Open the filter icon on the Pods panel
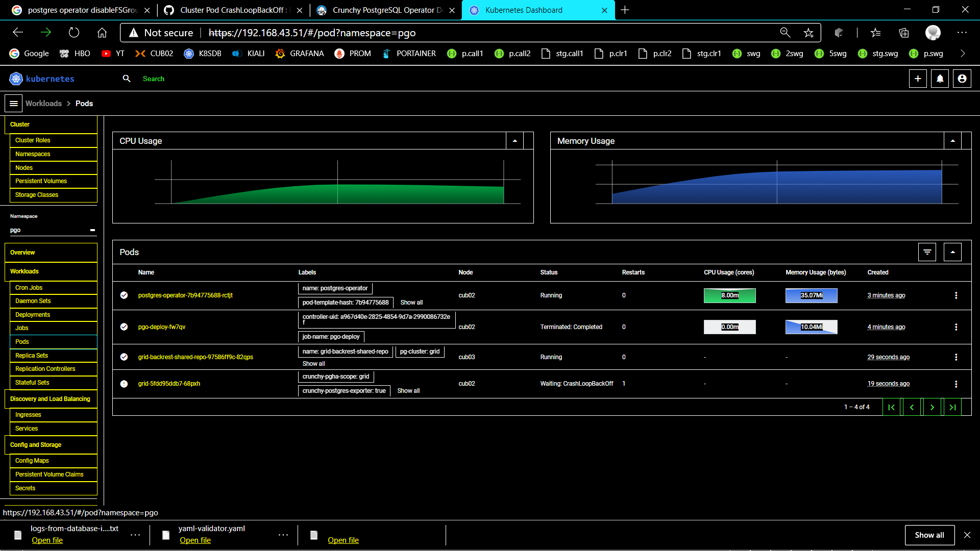The image size is (980, 551). [x=927, y=252]
